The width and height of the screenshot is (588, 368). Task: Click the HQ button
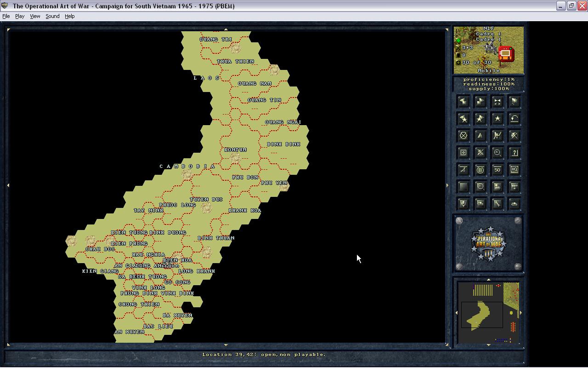[514, 170]
